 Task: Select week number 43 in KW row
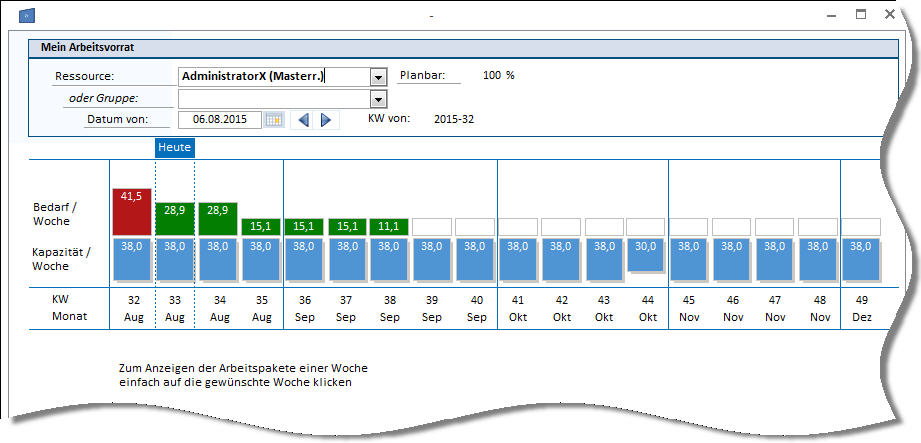[604, 300]
